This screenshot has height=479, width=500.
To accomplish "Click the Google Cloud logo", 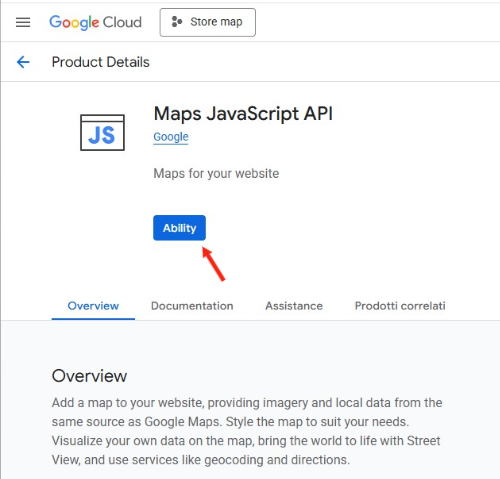I will tap(95, 23).
